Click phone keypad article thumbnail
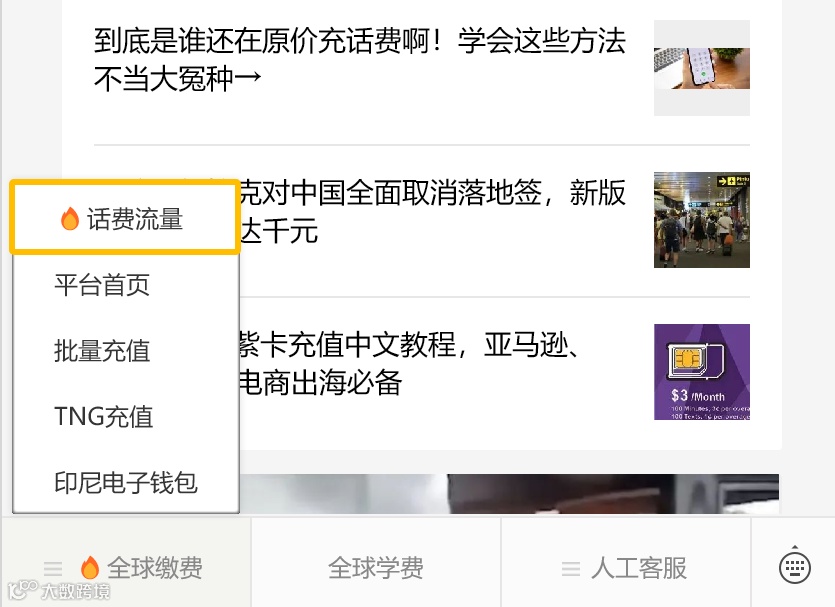This screenshot has width=835, height=607. click(x=702, y=68)
